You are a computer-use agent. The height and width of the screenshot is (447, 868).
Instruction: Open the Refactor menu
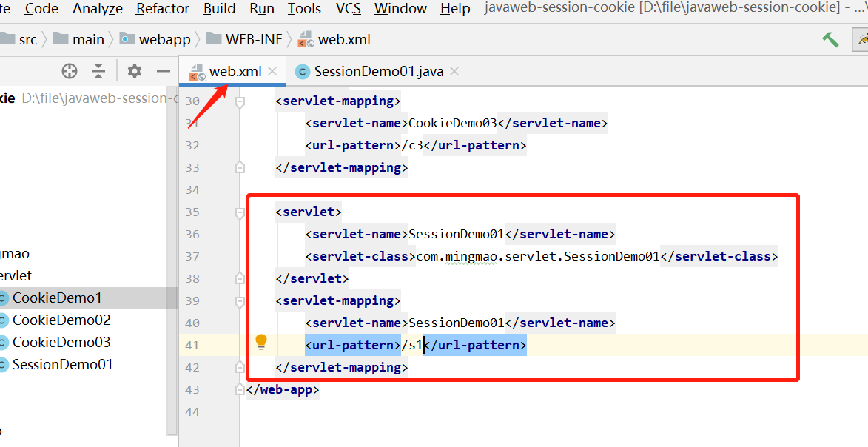coord(163,9)
